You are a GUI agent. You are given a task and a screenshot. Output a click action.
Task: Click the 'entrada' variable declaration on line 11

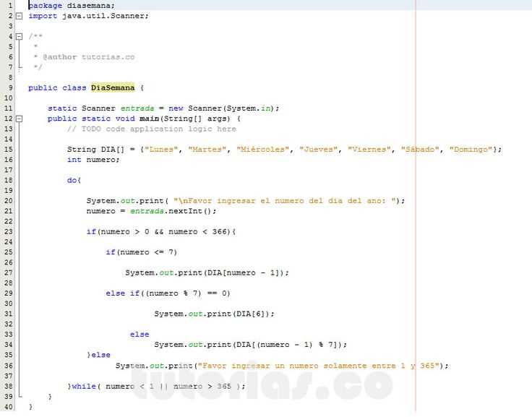click(137, 108)
